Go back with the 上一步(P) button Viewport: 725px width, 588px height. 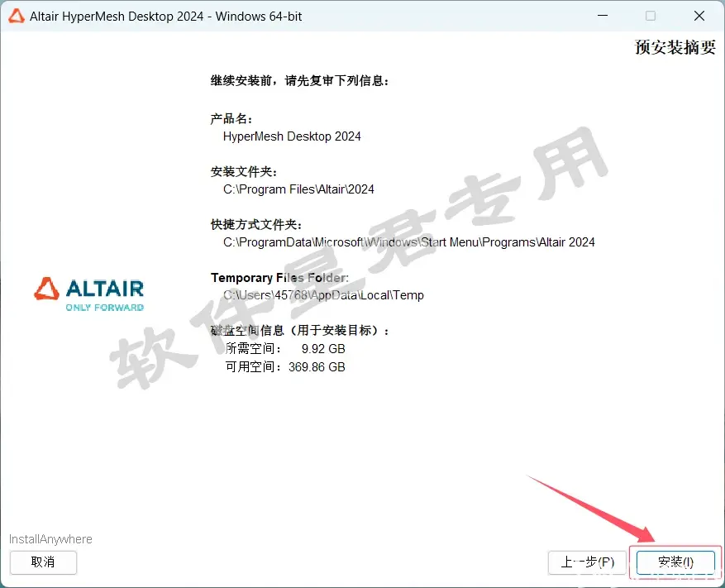coord(587,562)
